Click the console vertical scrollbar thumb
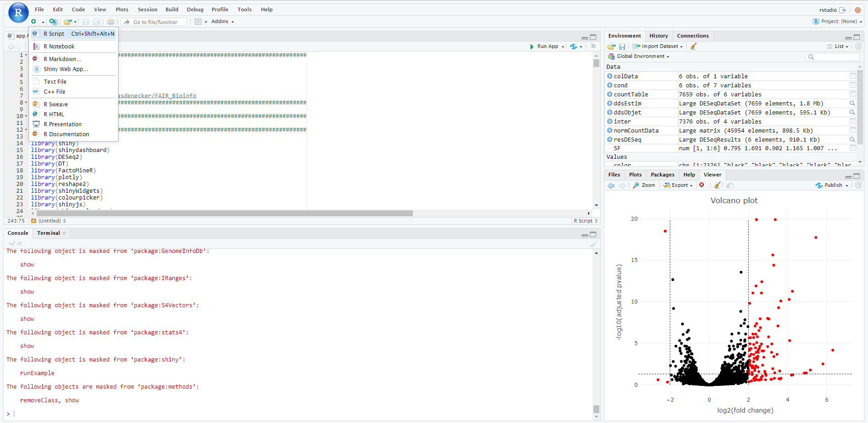868x423 pixels. coord(596,409)
